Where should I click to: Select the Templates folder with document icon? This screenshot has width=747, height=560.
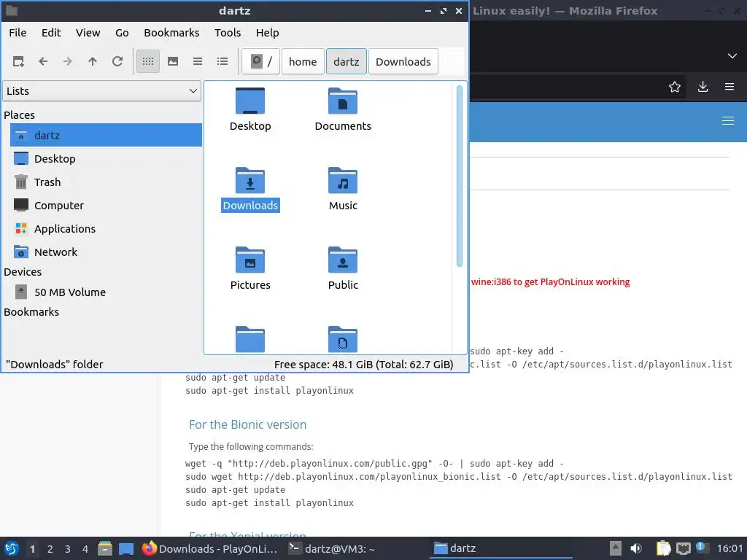point(343,339)
